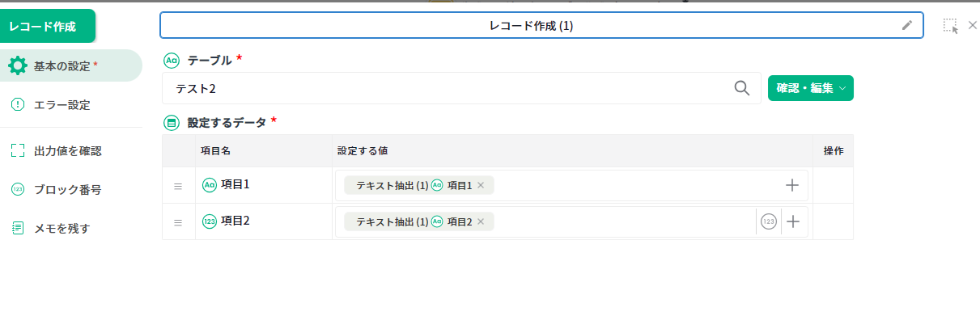Open メモを残す in the sidebar
Image resolution: width=980 pixels, height=333 pixels.
pyautogui.click(x=62, y=228)
